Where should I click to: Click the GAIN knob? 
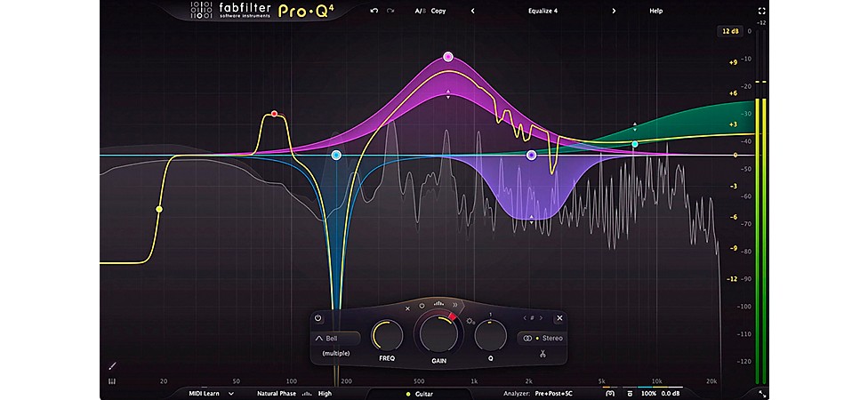[438, 333]
